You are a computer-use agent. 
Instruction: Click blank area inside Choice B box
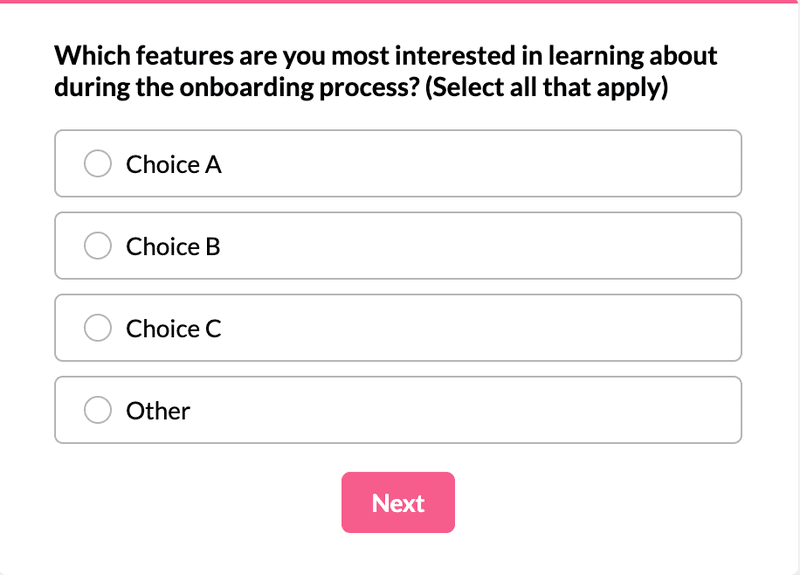pos(480,246)
